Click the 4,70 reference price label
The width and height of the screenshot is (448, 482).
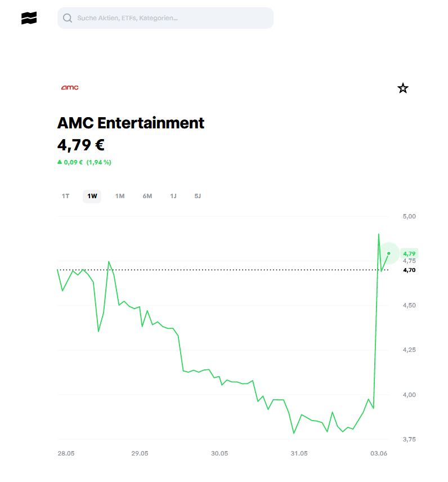pos(409,270)
